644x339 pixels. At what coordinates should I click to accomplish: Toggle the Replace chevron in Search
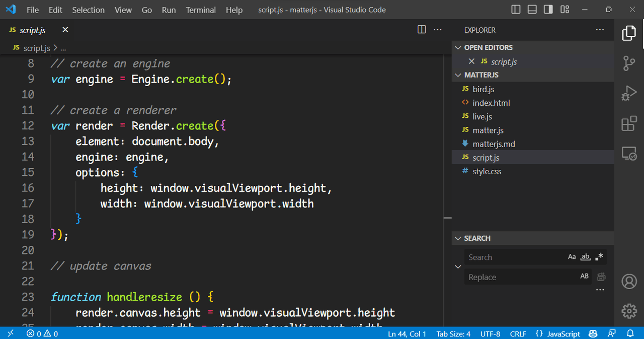tap(458, 266)
